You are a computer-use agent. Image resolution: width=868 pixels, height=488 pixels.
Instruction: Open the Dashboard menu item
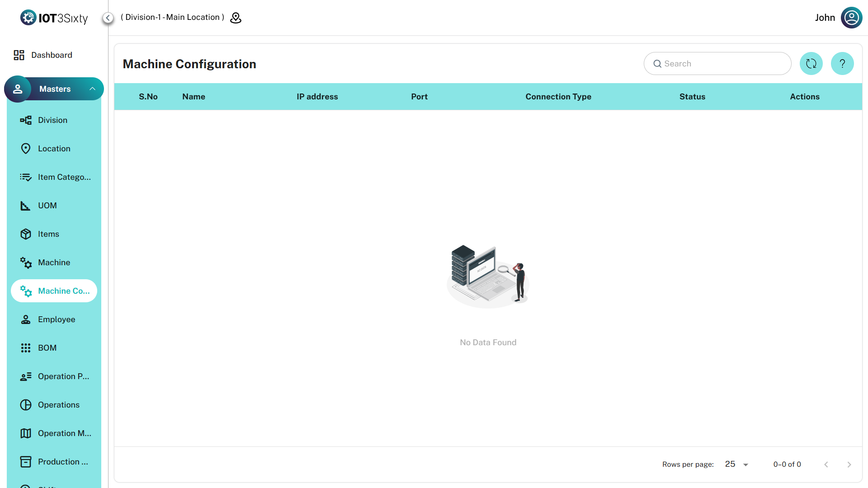[x=52, y=55]
